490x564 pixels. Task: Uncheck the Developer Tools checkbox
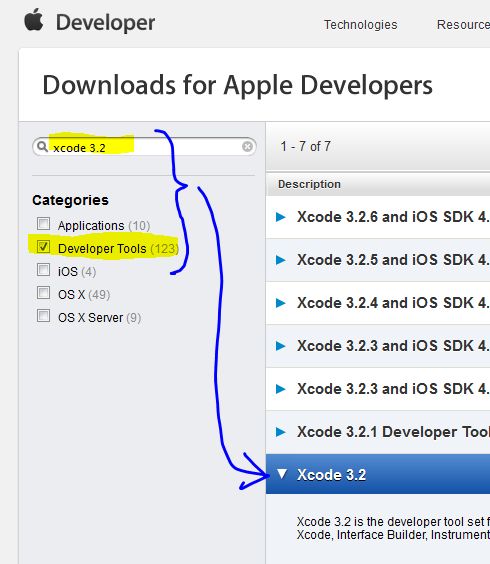tap(44, 246)
